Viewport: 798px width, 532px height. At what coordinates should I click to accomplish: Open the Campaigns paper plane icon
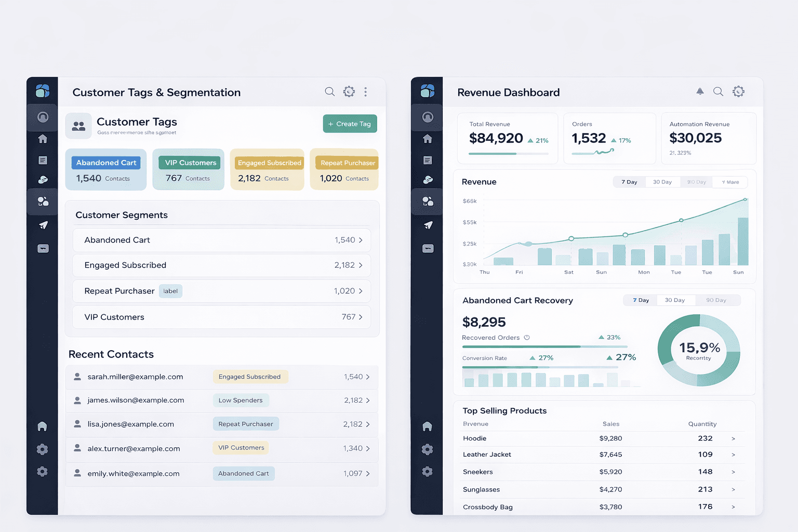(x=42, y=225)
